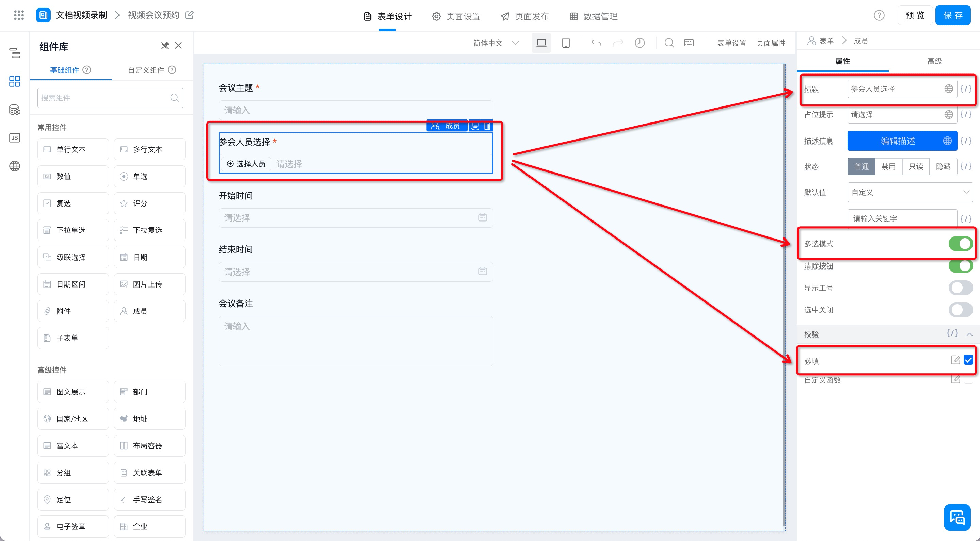Open the 页面设置 tab
The image size is (980, 541).
click(456, 16)
